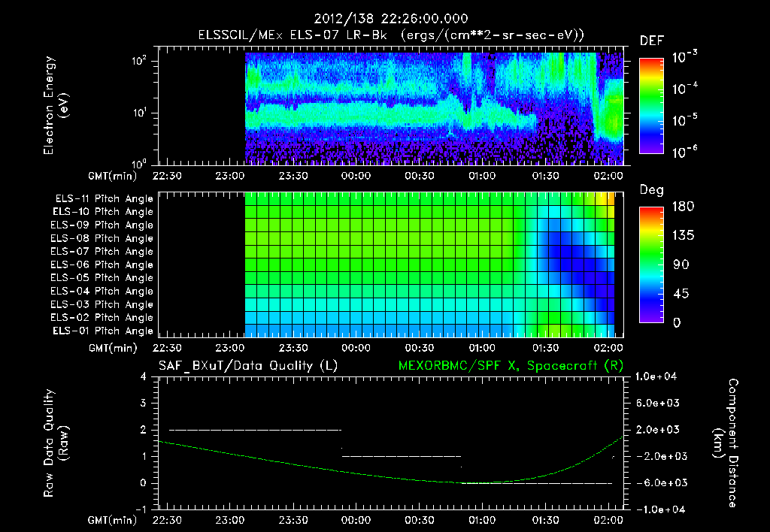Select the 10^-5 DEF scale value
Image resolution: width=770 pixels, height=532 pixels.
pyautogui.click(x=684, y=119)
